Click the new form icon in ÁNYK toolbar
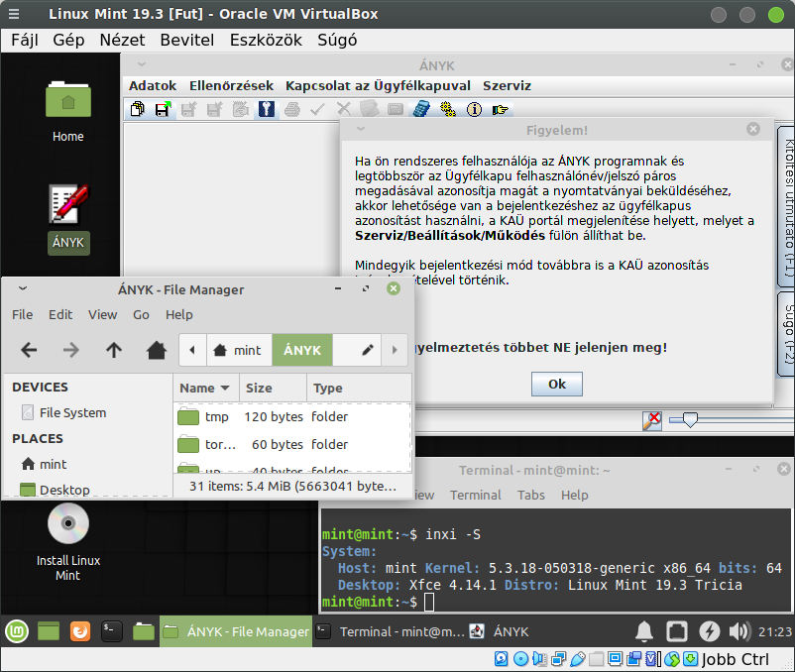Image resolution: width=795 pixels, height=672 pixels. click(x=138, y=109)
